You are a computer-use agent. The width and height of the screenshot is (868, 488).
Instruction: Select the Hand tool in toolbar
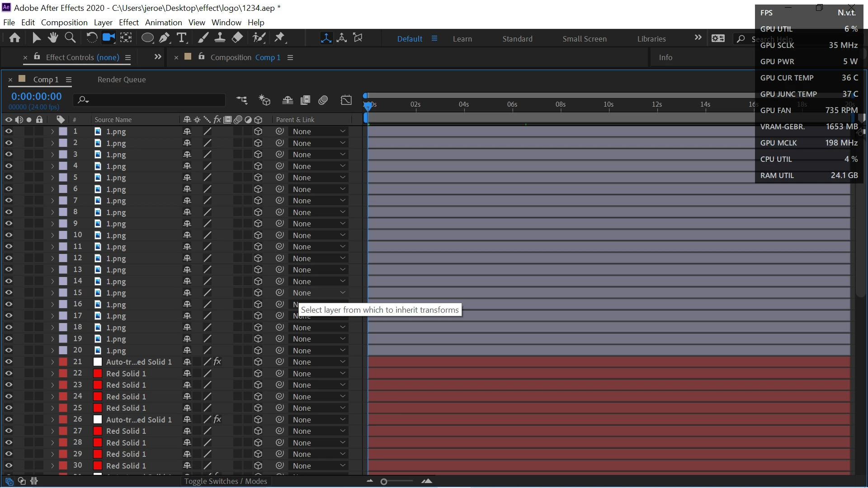tap(53, 38)
